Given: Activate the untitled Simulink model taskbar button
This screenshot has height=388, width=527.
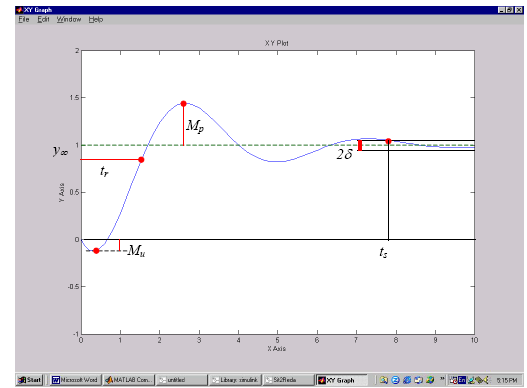Looking at the screenshot, I should [182, 380].
